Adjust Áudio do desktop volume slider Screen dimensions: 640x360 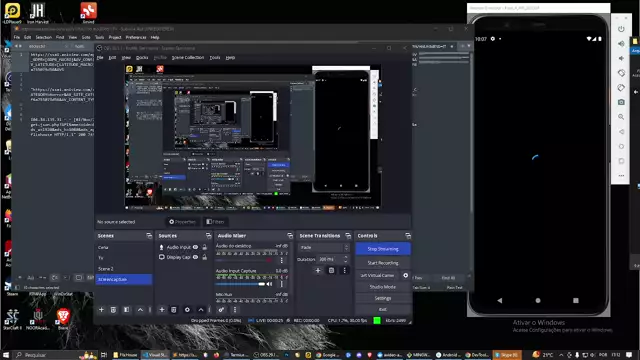[245, 260]
